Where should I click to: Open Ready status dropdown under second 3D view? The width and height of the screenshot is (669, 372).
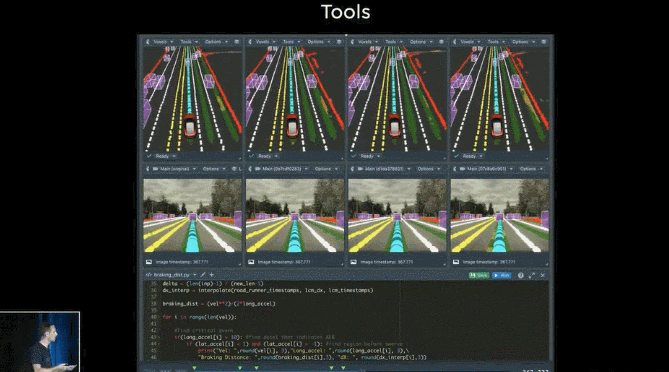click(x=268, y=156)
